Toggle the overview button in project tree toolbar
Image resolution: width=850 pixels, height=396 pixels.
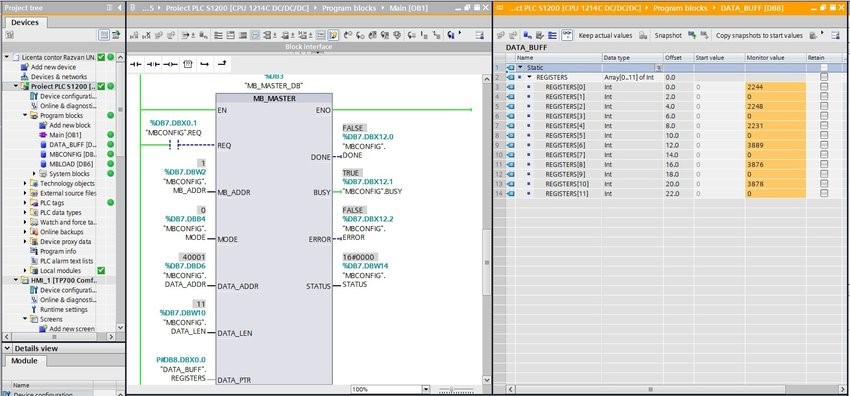click(x=104, y=35)
